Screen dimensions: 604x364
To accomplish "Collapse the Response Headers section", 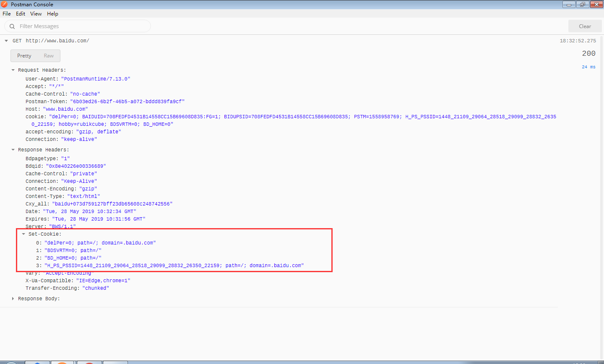I will pos(13,150).
